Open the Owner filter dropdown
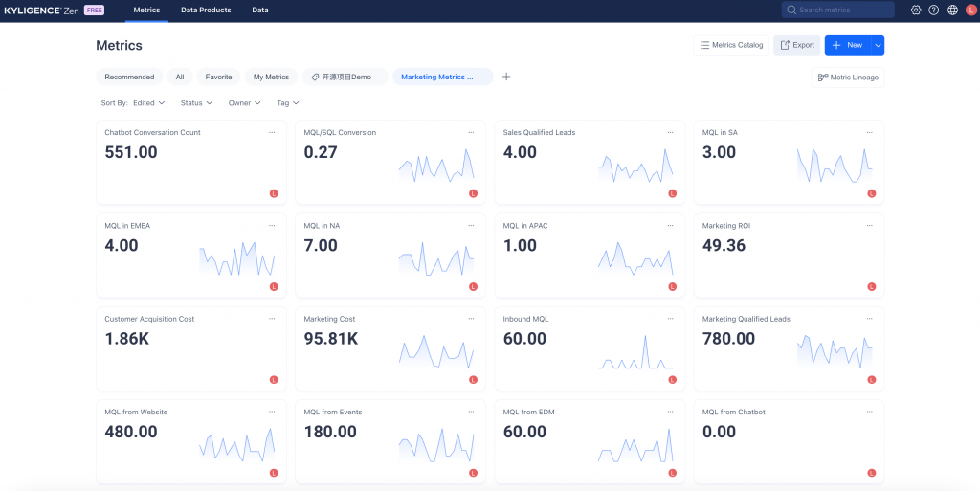The image size is (980, 491). (x=244, y=102)
